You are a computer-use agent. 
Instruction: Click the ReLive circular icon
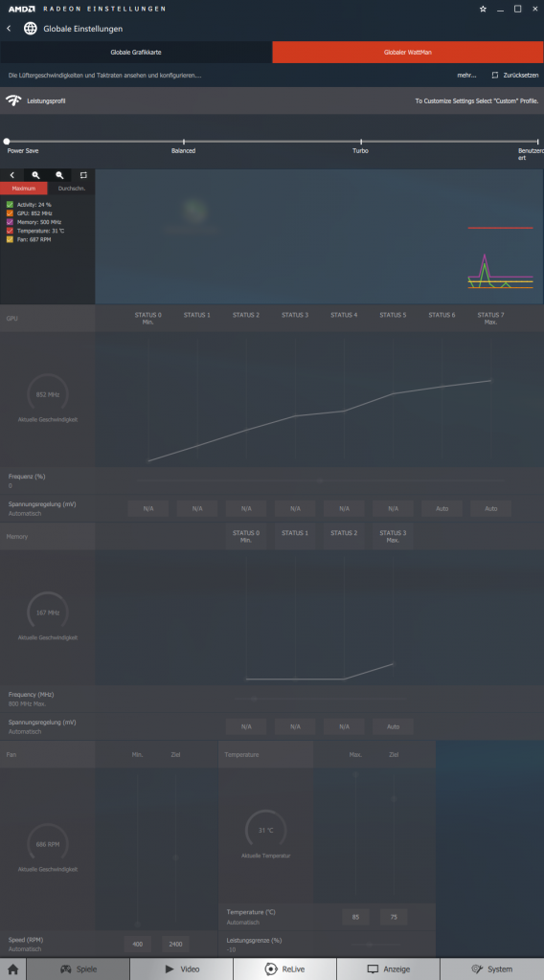tap(271, 969)
